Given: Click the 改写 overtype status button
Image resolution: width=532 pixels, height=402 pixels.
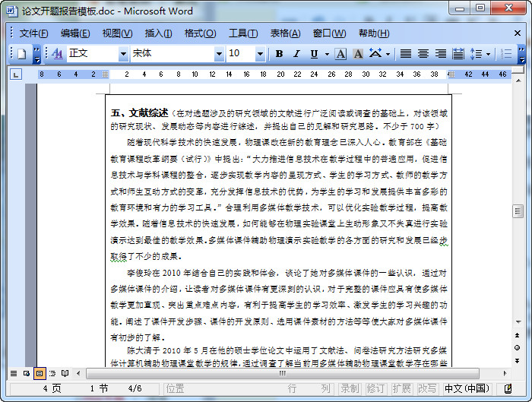Looking at the screenshot, I should pos(427,388).
